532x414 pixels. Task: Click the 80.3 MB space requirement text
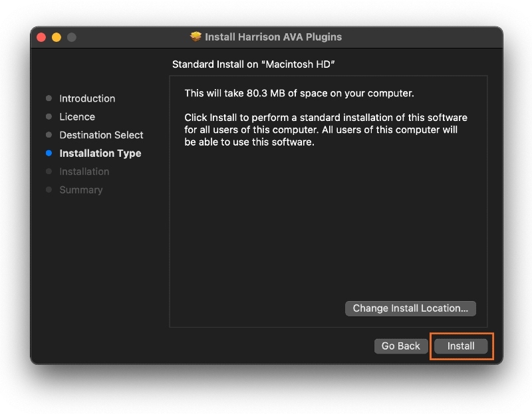pos(299,93)
